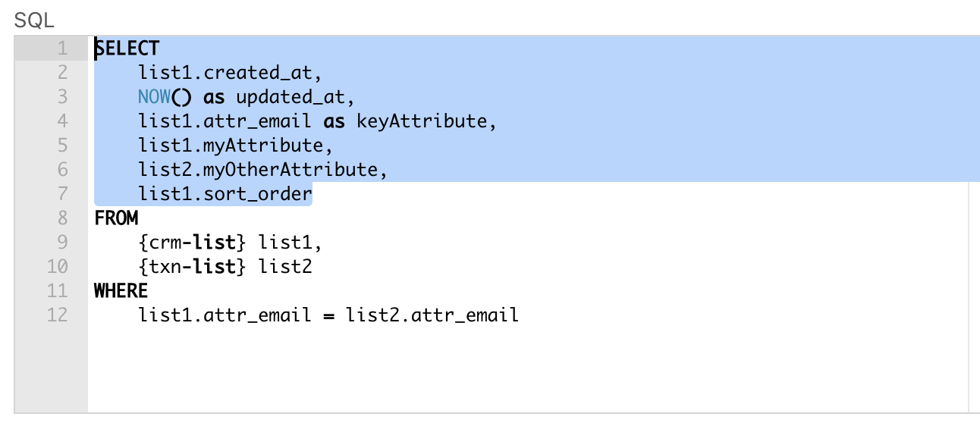
Task: Click on list1.sort_order text
Action: (x=225, y=194)
